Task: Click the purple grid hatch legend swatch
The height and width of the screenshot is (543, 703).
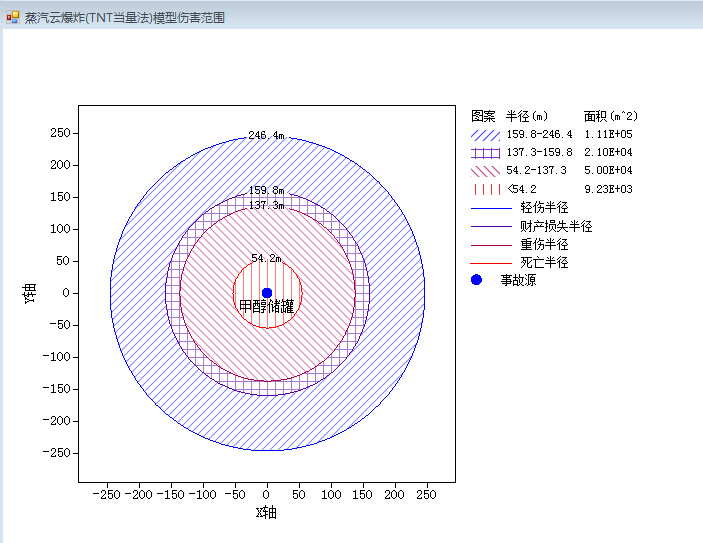Action: (x=486, y=153)
